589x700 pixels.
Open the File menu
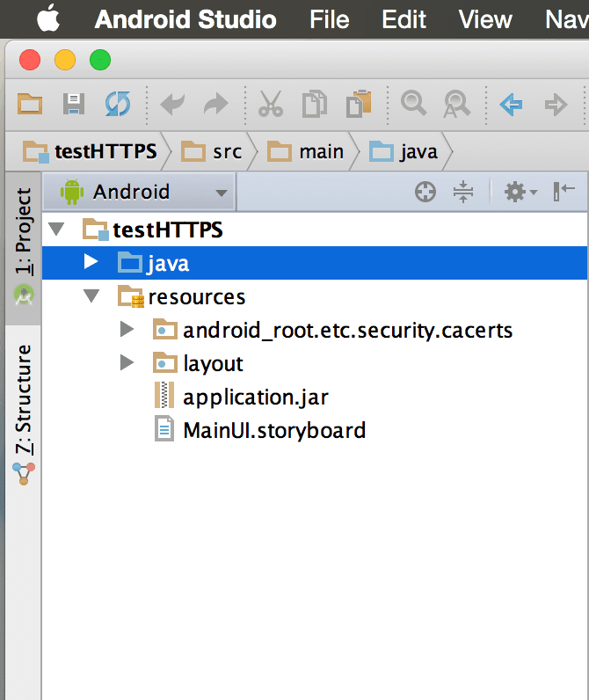(x=330, y=18)
